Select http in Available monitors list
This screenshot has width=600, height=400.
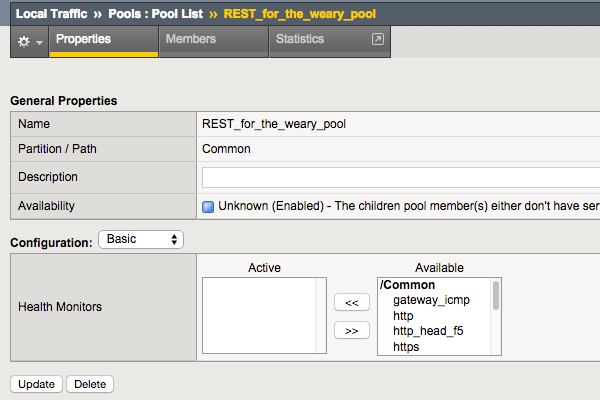403,315
